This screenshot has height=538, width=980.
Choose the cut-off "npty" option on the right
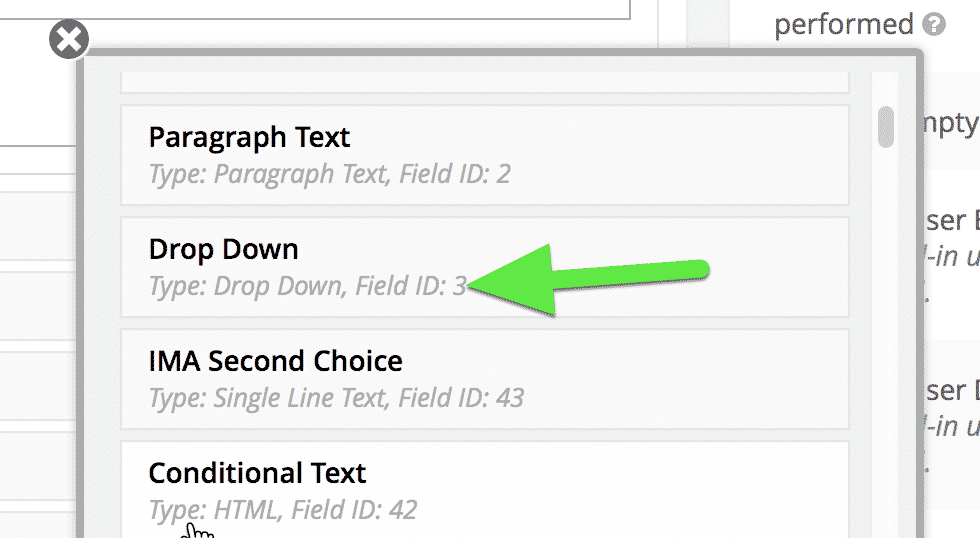951,123
